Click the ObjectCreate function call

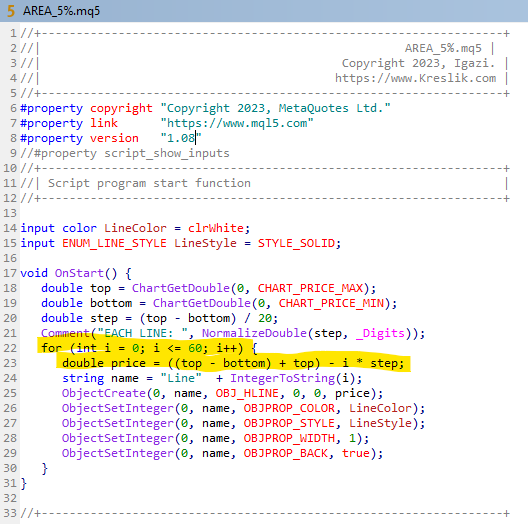tap(104, 393)
